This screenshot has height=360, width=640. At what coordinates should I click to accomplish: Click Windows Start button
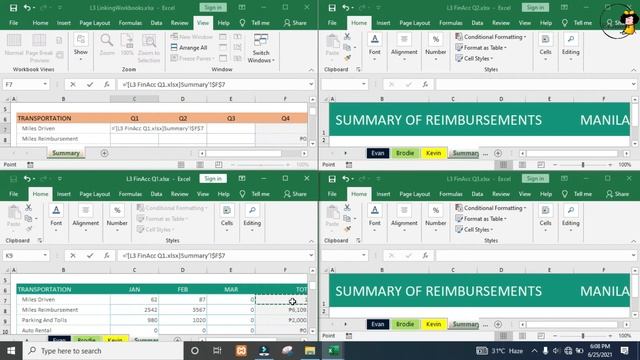click(11, 351)
